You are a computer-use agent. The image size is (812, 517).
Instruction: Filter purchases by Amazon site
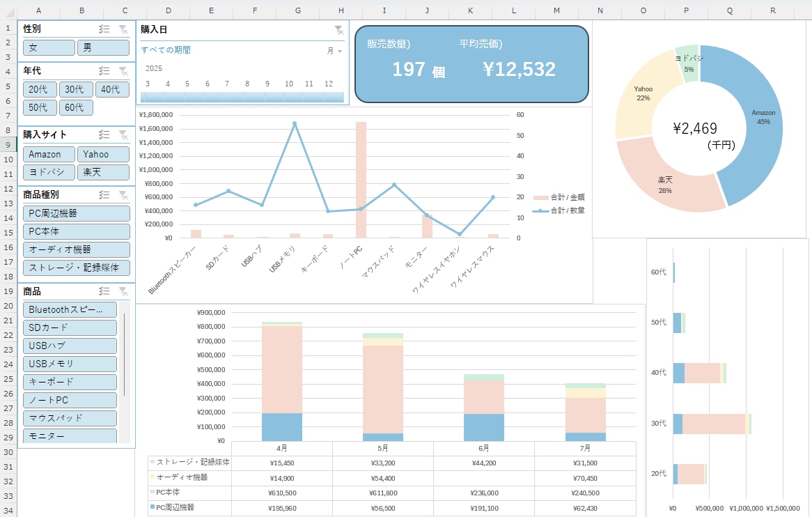[49, 155]
